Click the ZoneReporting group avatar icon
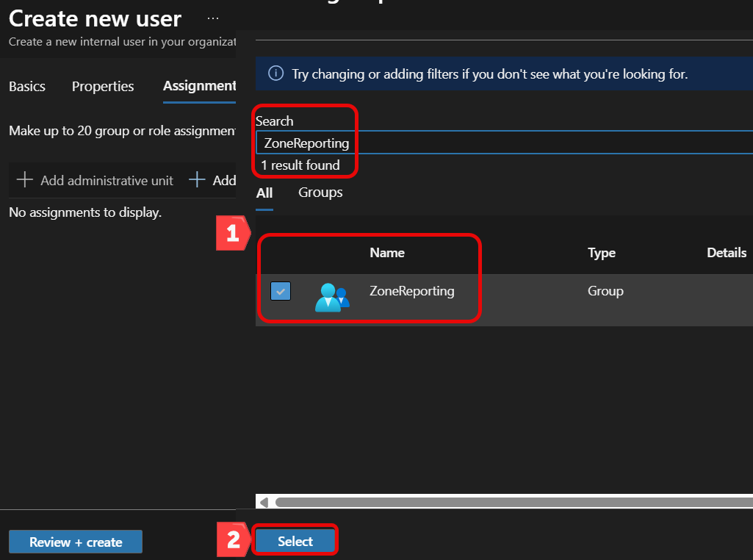Viewport: 753px width, 560px height. click(332, 298)
